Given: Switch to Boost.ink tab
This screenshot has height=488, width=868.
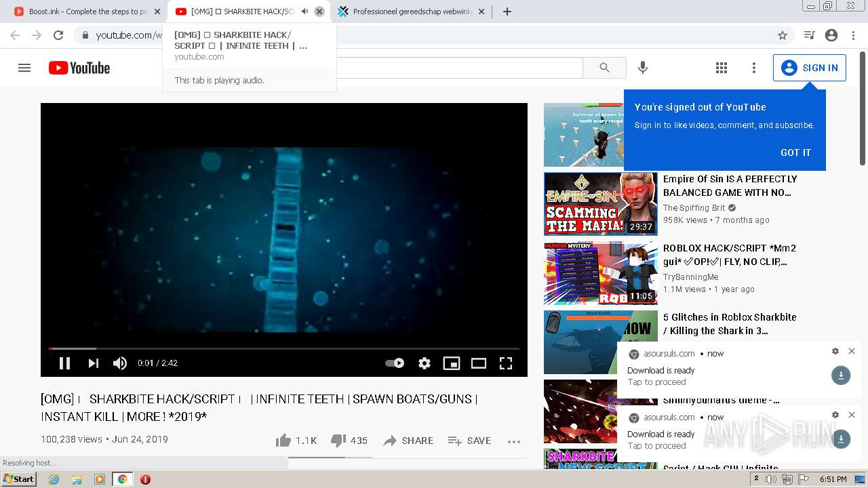Looking at the screenshot, I should tap(81, 12).
